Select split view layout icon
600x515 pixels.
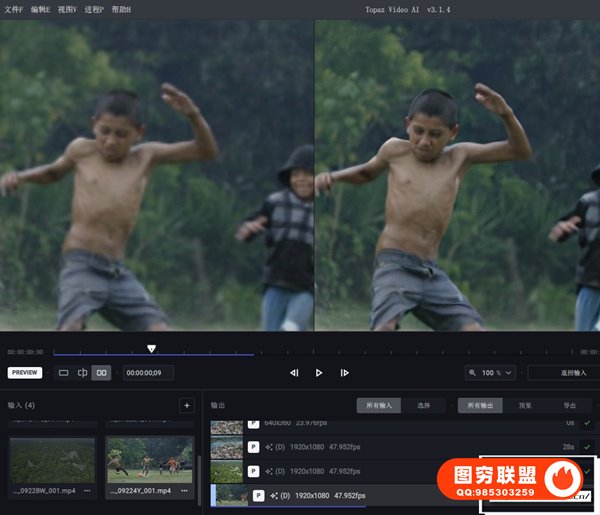tap(82, 373)
